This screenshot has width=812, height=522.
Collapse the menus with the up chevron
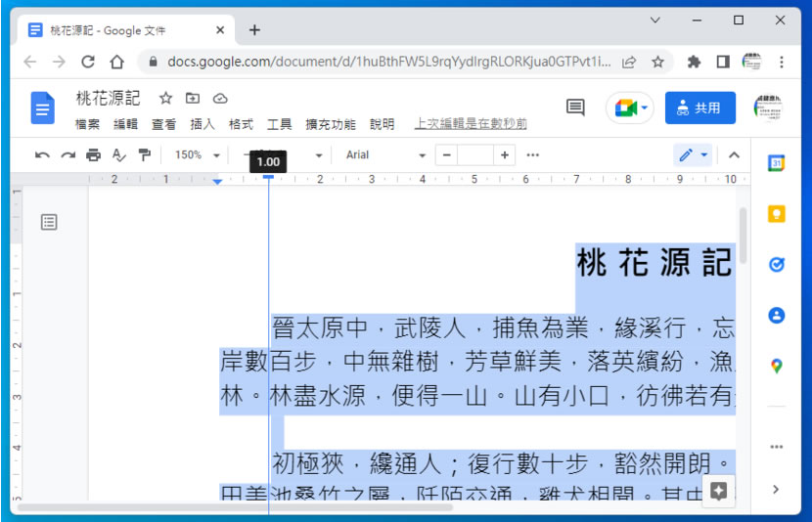734,154
